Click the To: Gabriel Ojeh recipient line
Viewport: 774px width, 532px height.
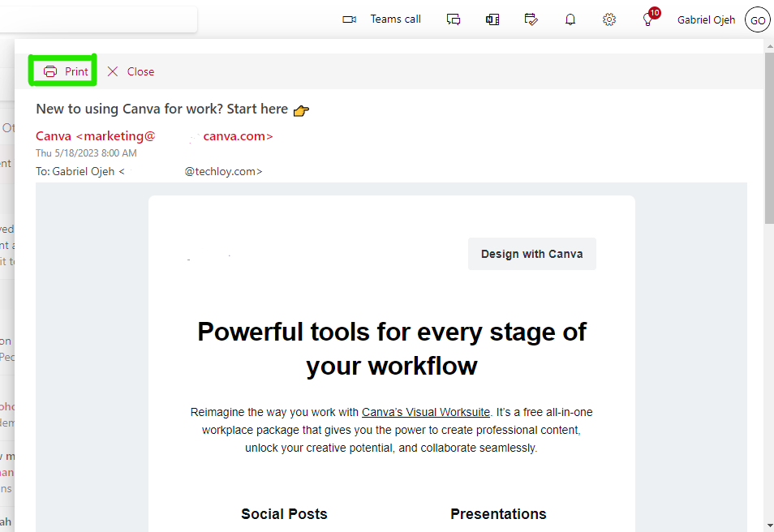click(x=149, y=171)
